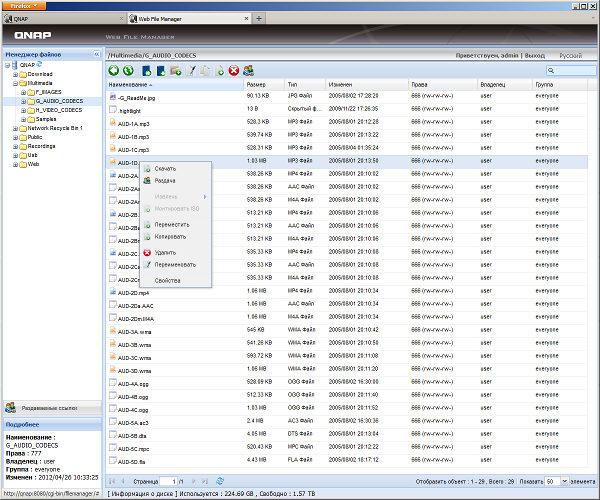Click the rename pencil toolbar icon
600x500 pixels.
click(191, 71)
